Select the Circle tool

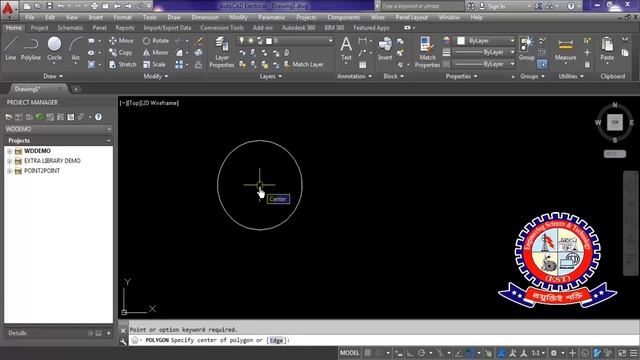[54, 49]
